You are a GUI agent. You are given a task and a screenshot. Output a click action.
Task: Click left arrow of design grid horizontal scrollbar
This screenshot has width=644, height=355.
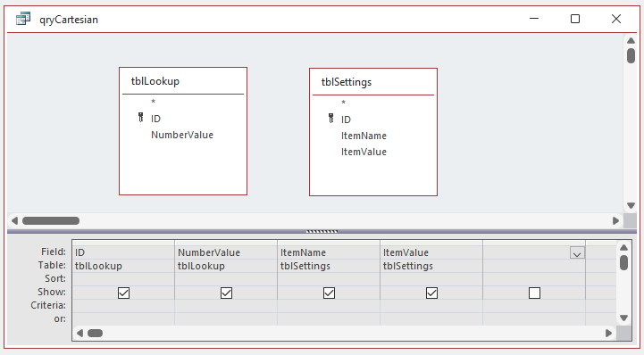(x=79, y=333)
